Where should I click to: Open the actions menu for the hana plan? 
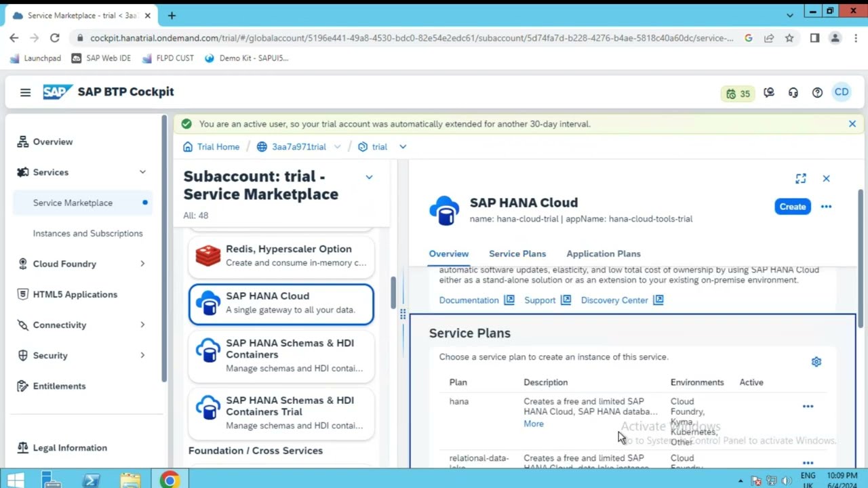click(808, 407)
